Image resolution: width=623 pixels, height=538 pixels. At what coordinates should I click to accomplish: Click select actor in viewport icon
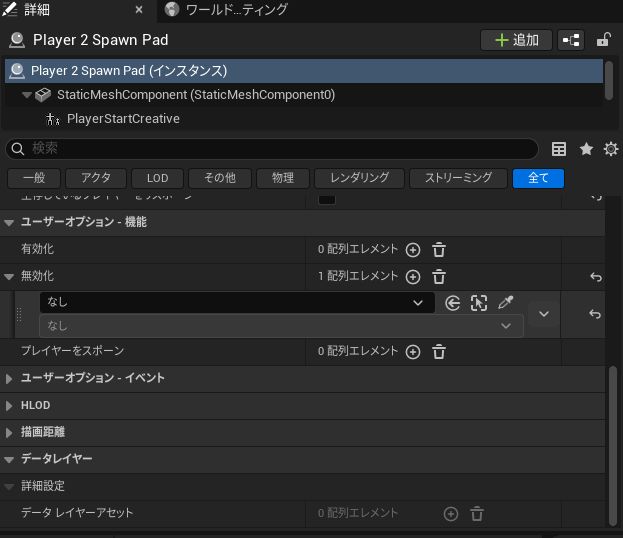479,303
